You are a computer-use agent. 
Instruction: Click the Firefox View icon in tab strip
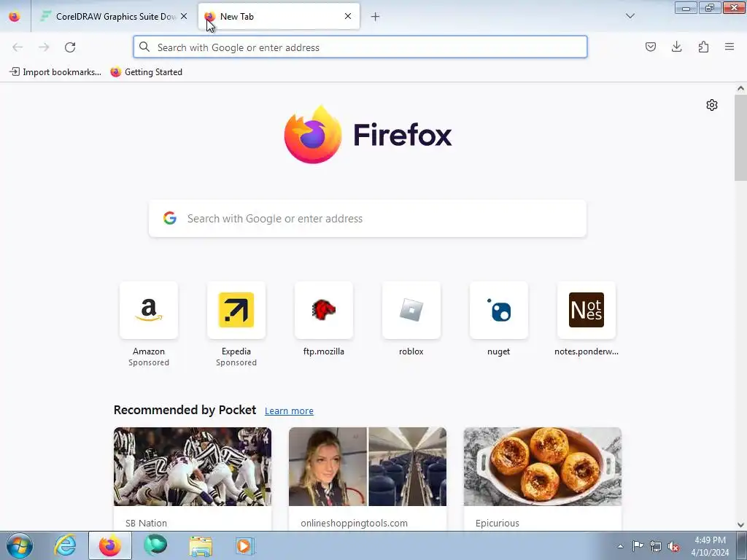15,16
